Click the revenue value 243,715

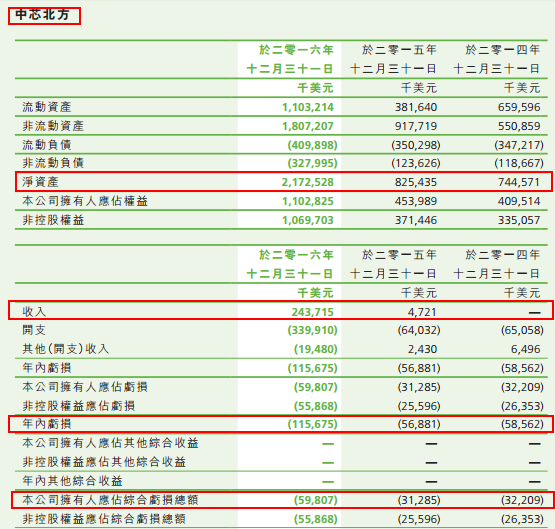click(313, 312)
